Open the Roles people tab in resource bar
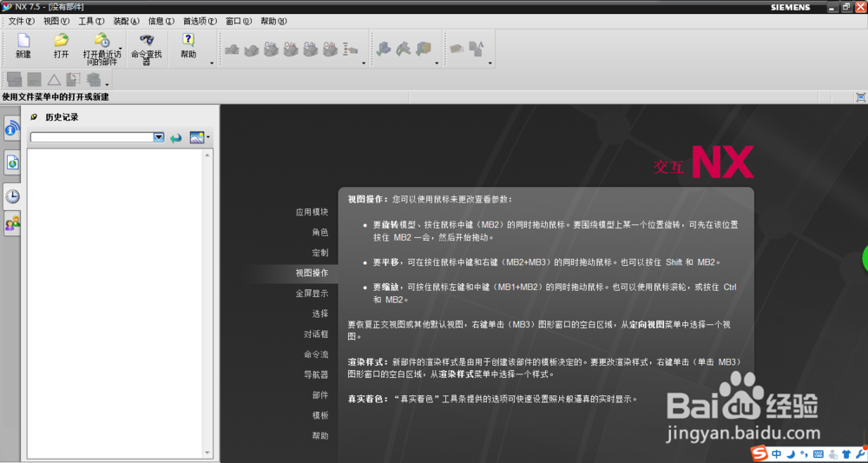The width and height of the screenshot is (868, 463). point(11,224)
